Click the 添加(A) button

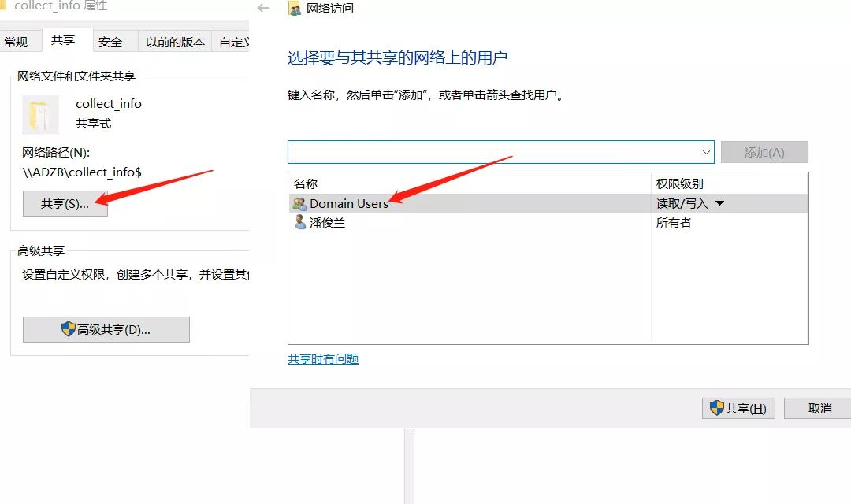click(x=764, y=152)
